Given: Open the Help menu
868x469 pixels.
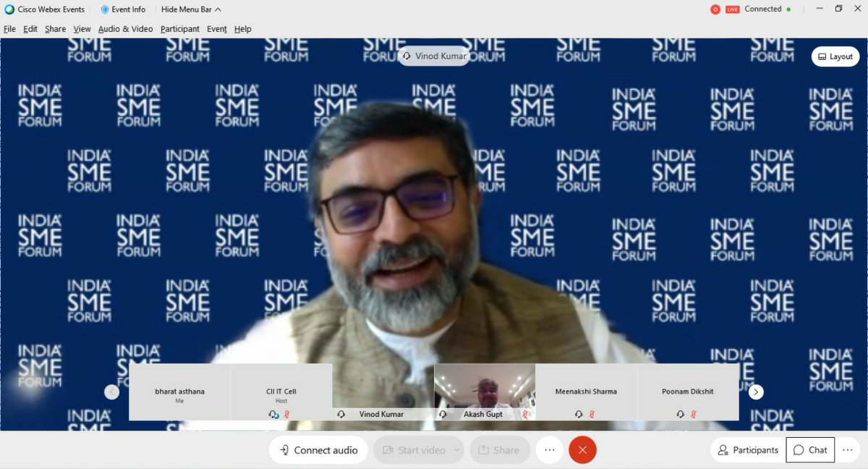Looking at the screenshot, I should click(x=243, y=29).
